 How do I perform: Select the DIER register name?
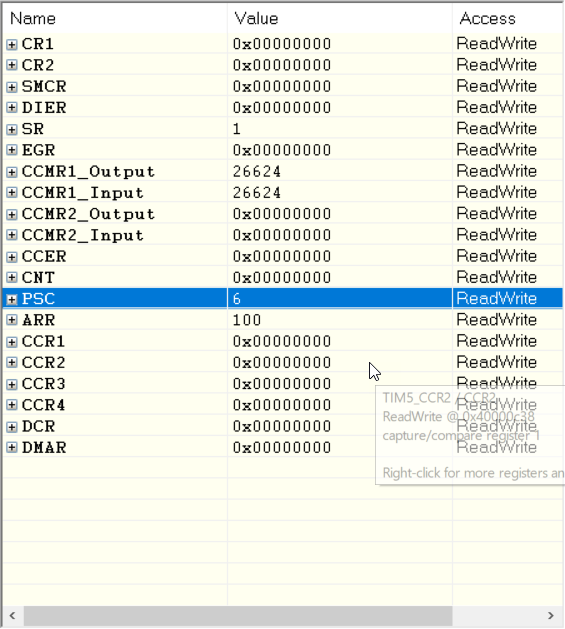coord(44,108)
